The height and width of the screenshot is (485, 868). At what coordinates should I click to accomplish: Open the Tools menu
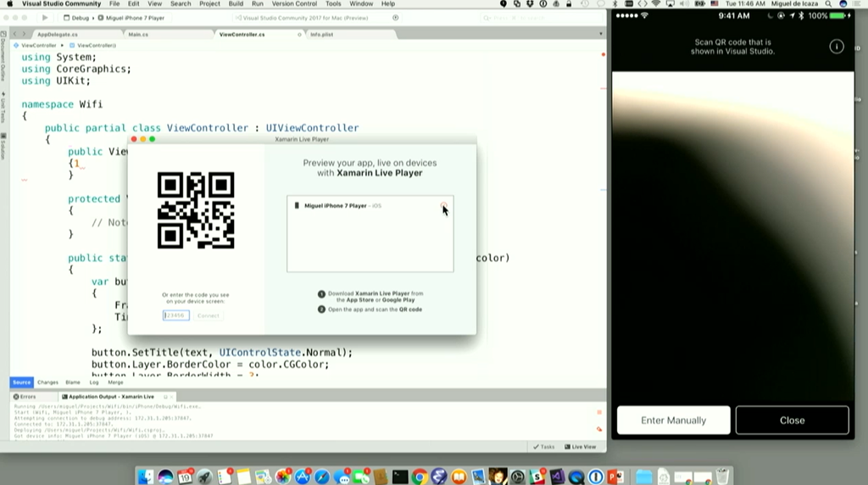[x=333, y=4]
